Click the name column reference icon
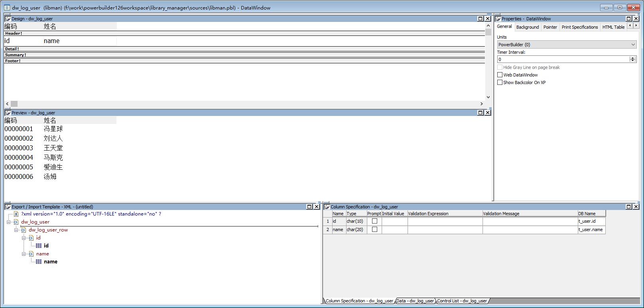The height and width of the screenshot is (308, 644). pyautogui.click(x=39, y=262)
